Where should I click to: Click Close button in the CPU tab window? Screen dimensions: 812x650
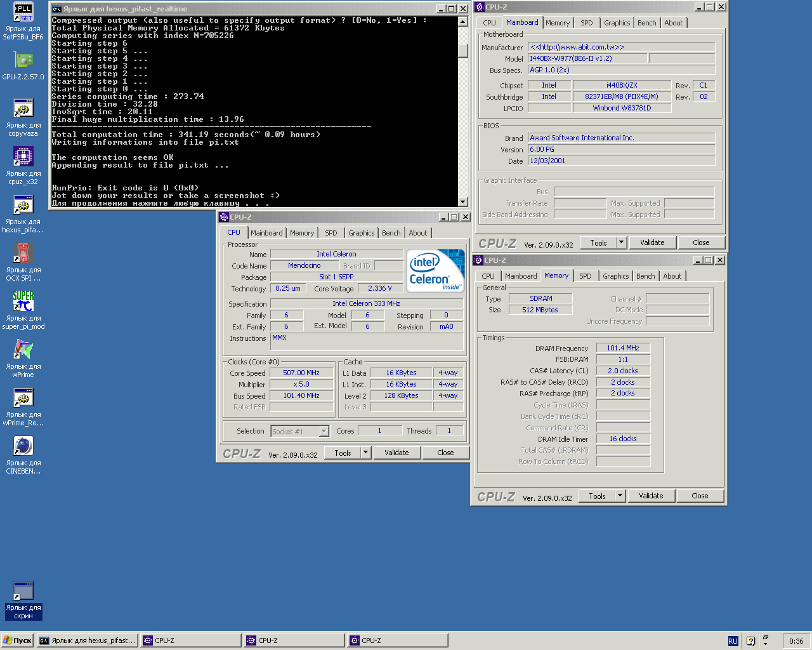[445, 453]
